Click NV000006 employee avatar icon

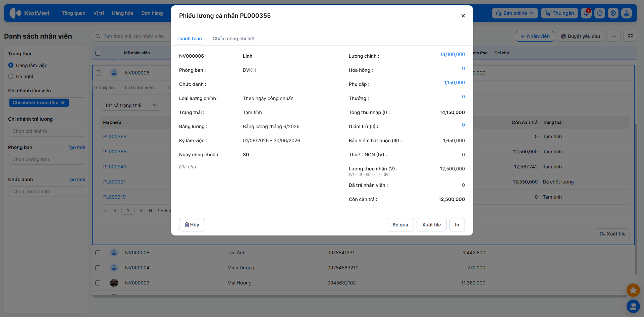pos(114,73)
